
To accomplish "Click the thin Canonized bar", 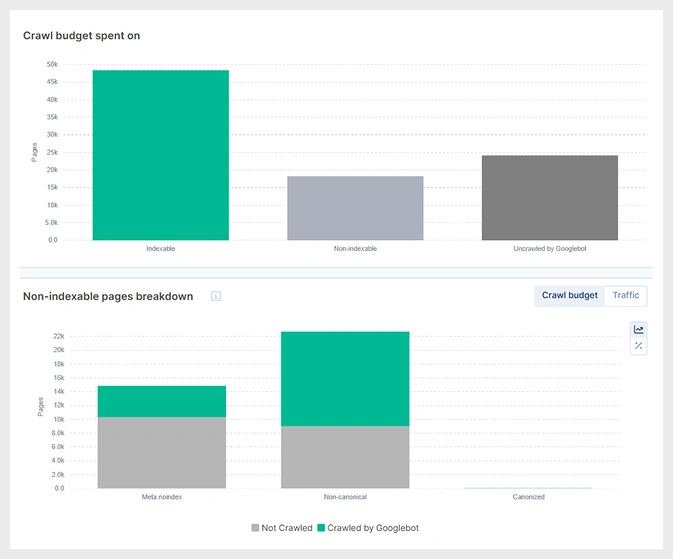I will click(x=528, y=488).
